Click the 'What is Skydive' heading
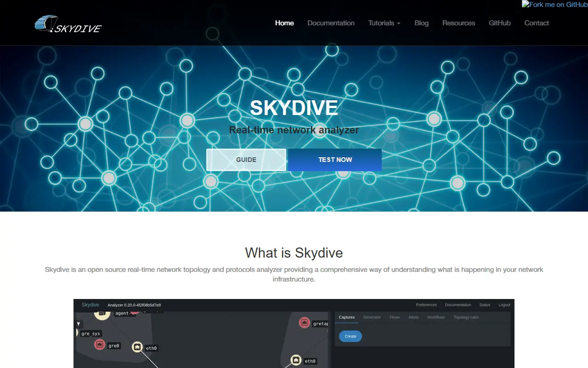This screenshot has height=368, width=588. 294,253
